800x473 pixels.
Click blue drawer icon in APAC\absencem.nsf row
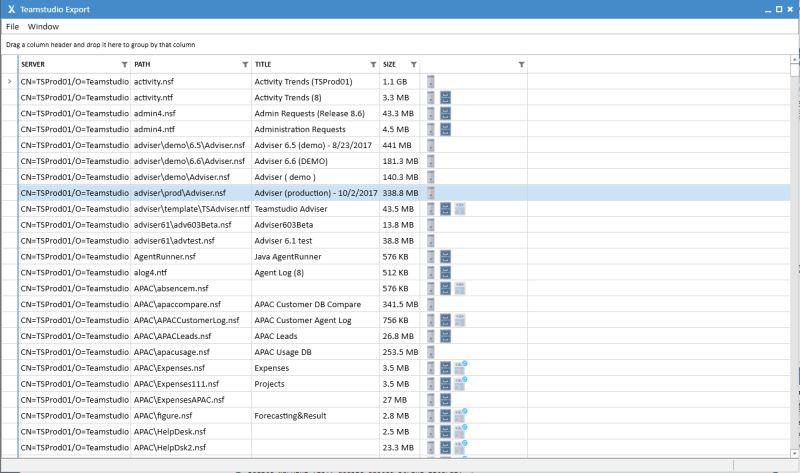point(445,288)
